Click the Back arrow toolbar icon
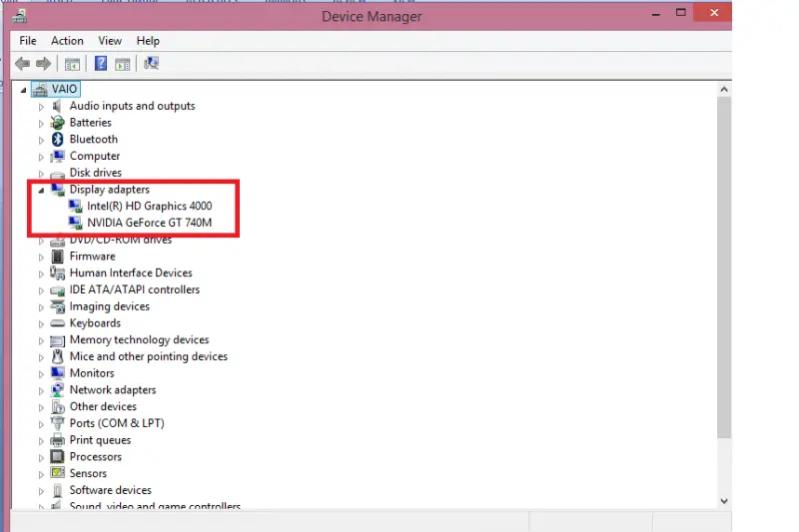Screen dimensions: 799x532 (x=22, y=64)
